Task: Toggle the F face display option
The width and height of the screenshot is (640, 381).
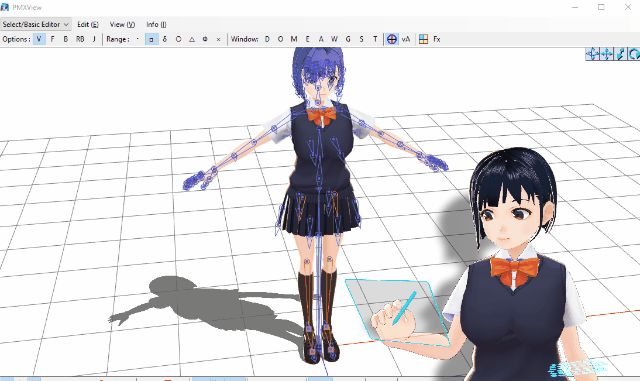Action: pyautogui.click(x=52, y=39)
